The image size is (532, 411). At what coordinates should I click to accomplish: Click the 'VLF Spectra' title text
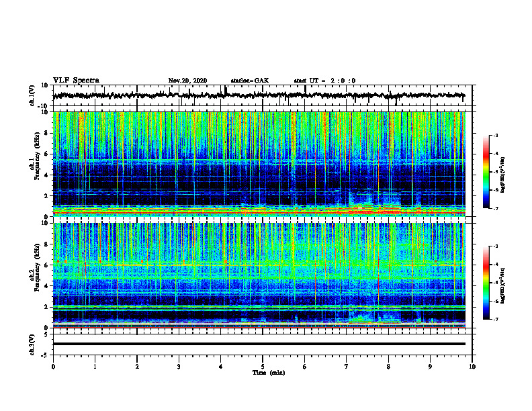click(x=76, y=81)
